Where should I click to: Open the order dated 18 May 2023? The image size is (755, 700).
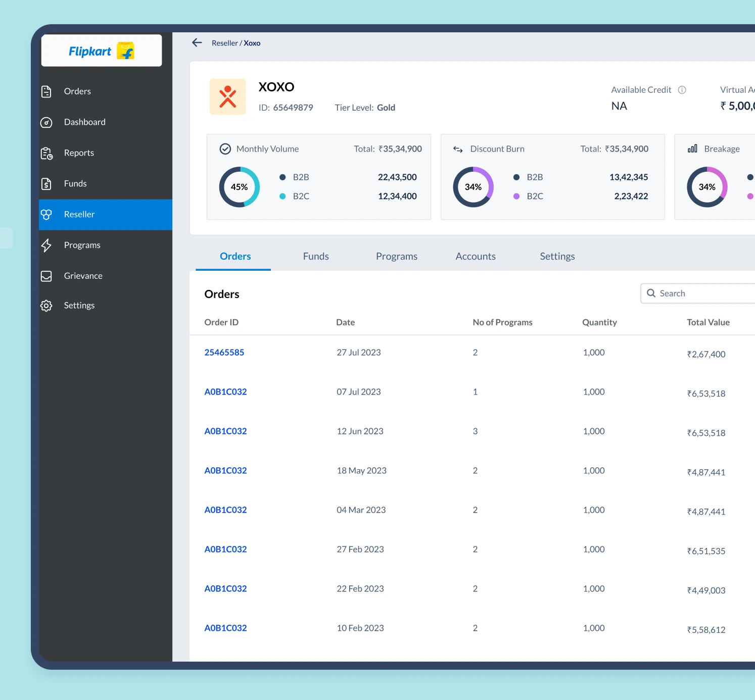(225, 471)
